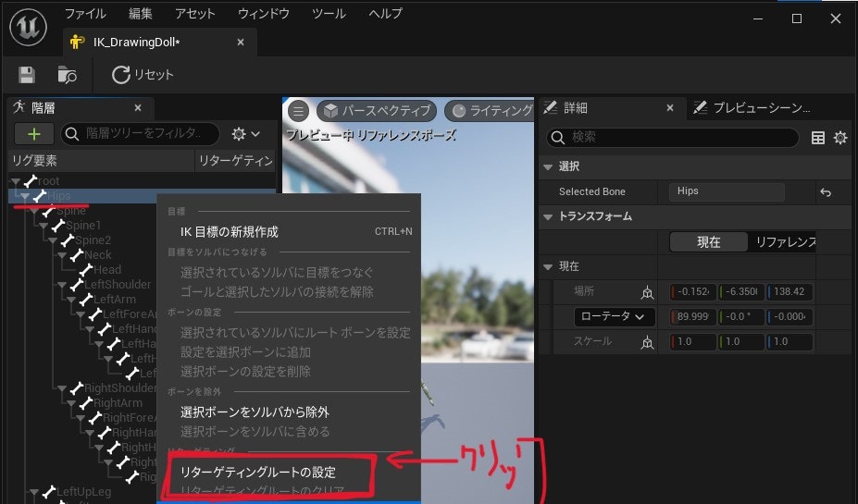Switch to the 階層 hierarchy tab
The image size is (858, 504).
44,107
